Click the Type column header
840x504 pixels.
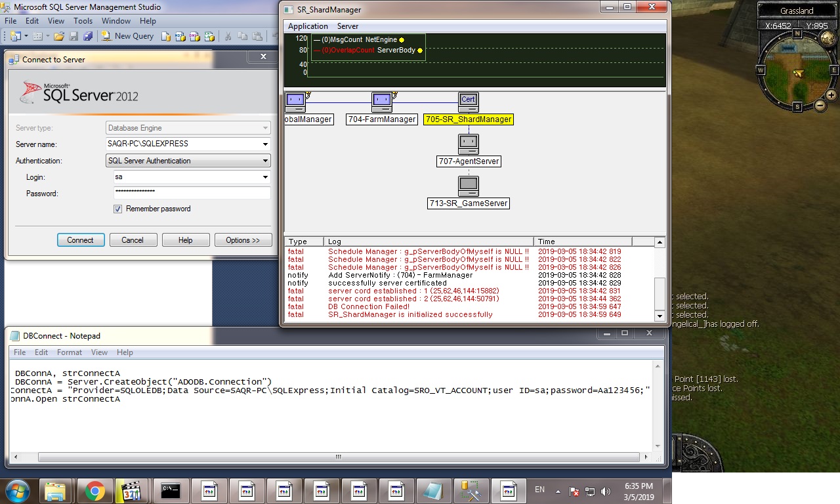pos(304,241)
